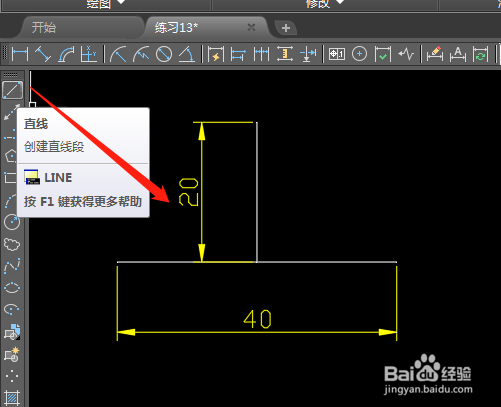Select the Construction Line tool

pos(12,112)
